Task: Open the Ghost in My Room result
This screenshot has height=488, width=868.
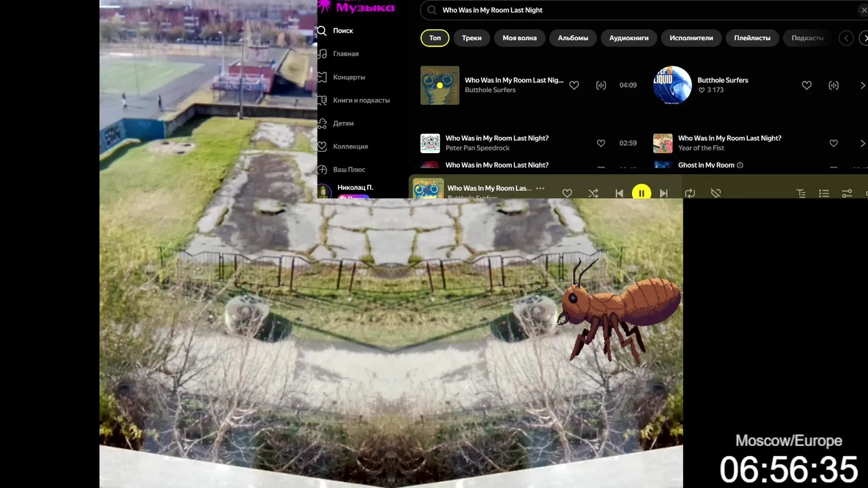Action: pos(706,165)
